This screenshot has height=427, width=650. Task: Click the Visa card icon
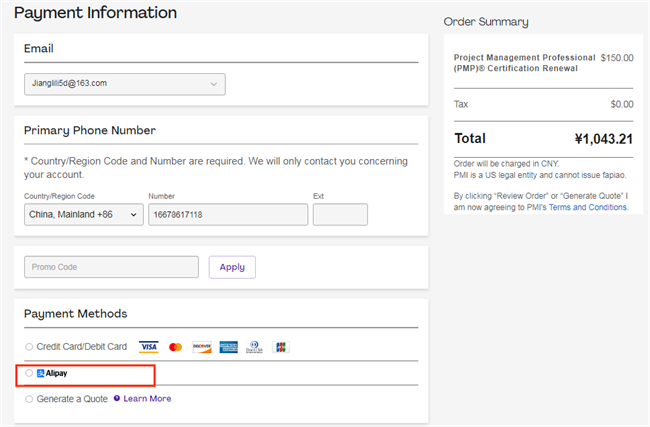(149, 347)
